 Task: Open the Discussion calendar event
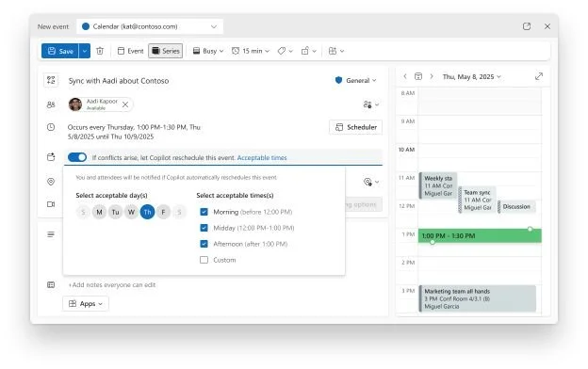point(516,207)
